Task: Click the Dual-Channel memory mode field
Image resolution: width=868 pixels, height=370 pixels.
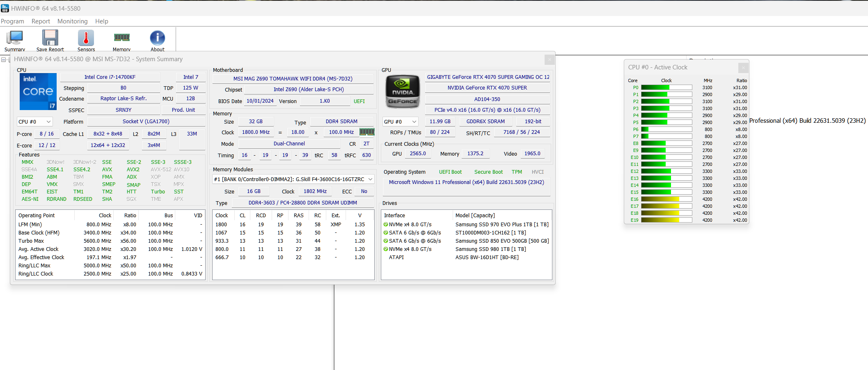Action: click(x=289, y=144)
